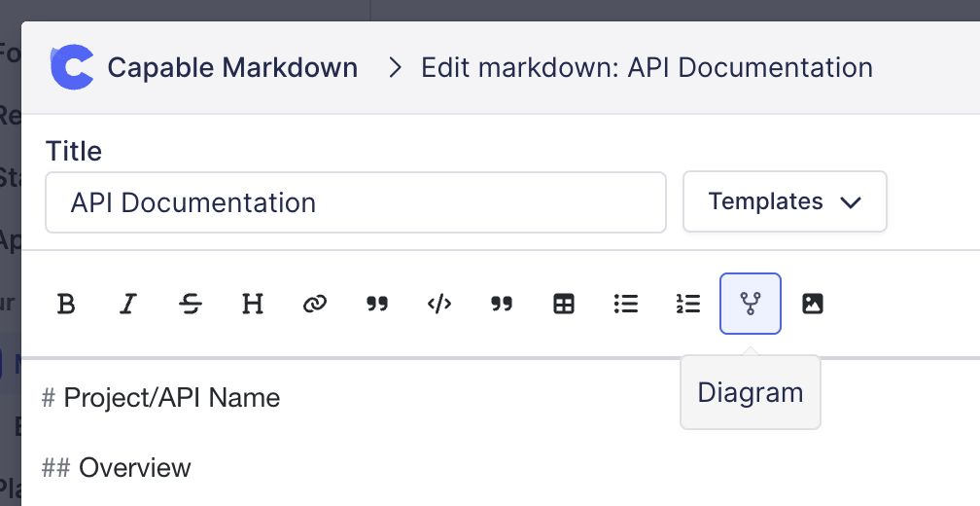Insert a numbered list
Screen dimensions: 980x506
tap(688, 304)
